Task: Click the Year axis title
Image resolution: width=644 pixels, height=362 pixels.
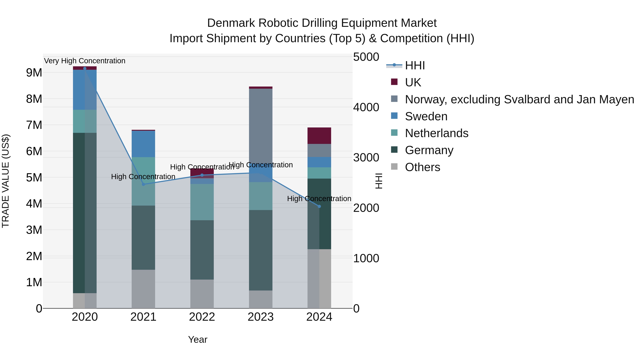Action: (x=198, y=339)
